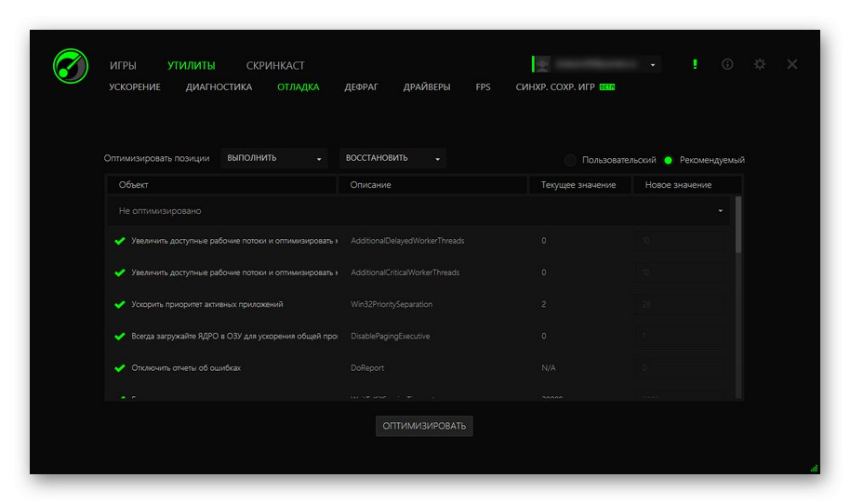Image resolution: width=850 pixels, height=504 pixels.
Task: Open the СИНХР. СОХР. ИГР sub-tab
Action: 555,86
